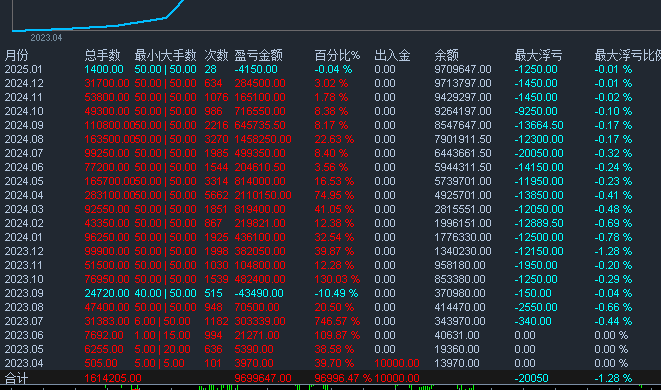
Task: Select the 2024.10 month row label
Action: pyautogui.click(x=24, y=111)
